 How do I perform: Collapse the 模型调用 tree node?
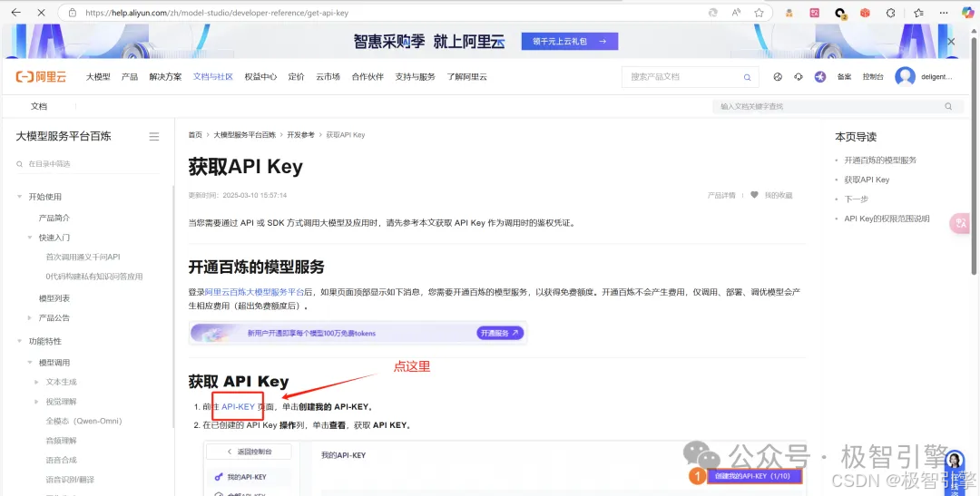tap(30, 363)
